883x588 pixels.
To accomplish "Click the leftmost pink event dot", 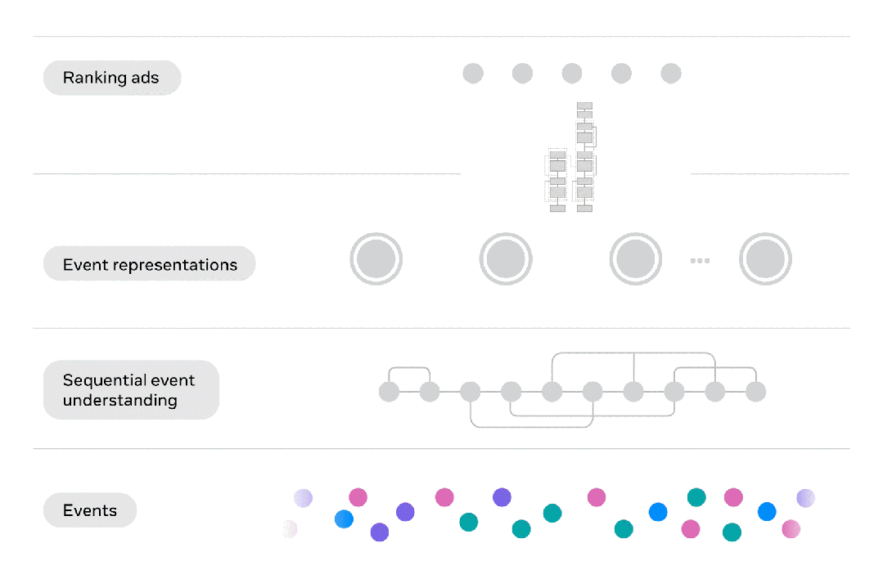I will [358, 497].
